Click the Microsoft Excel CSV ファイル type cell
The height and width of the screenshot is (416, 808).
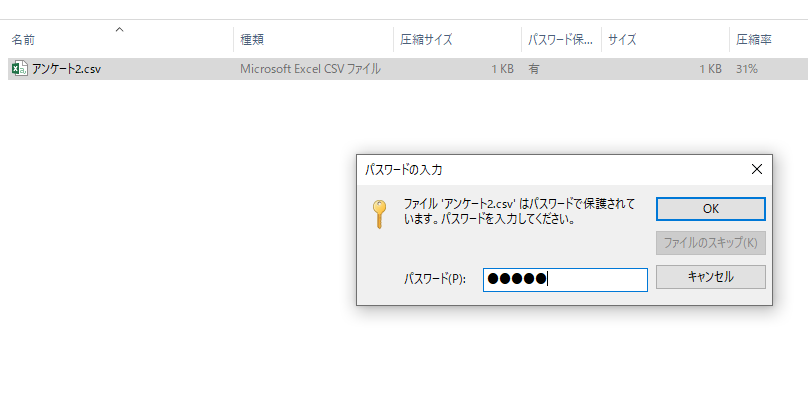[310, 69]
